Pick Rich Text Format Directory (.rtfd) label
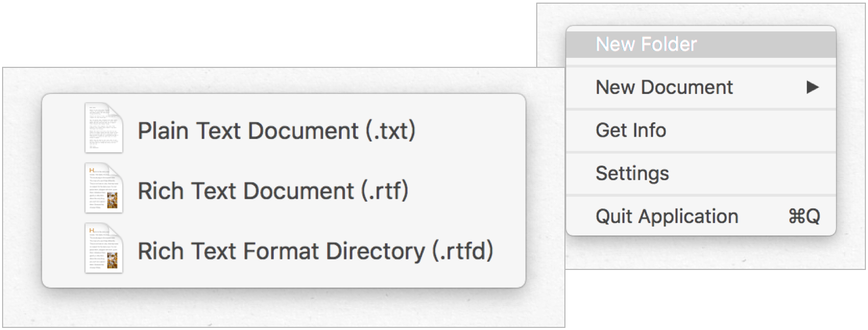The height and width of the screenshot is (330, 868). [316, 251]
